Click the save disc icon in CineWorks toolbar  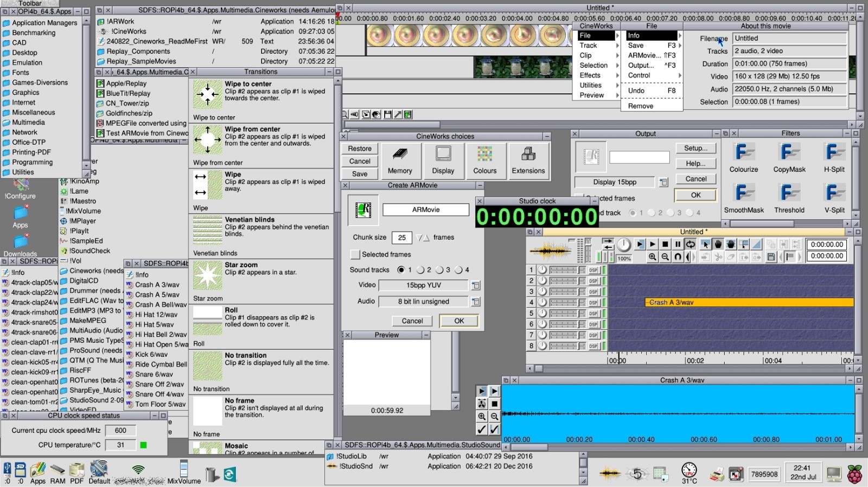[387, 114]
